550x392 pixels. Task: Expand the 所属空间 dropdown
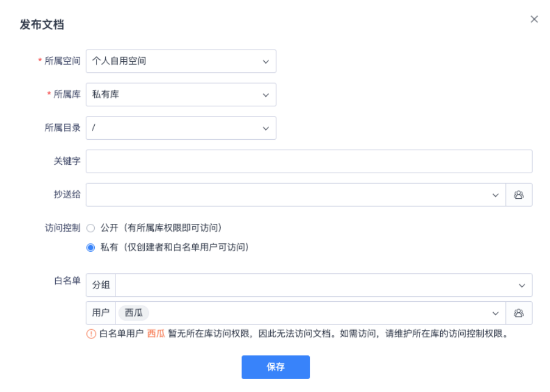(181, 61)
